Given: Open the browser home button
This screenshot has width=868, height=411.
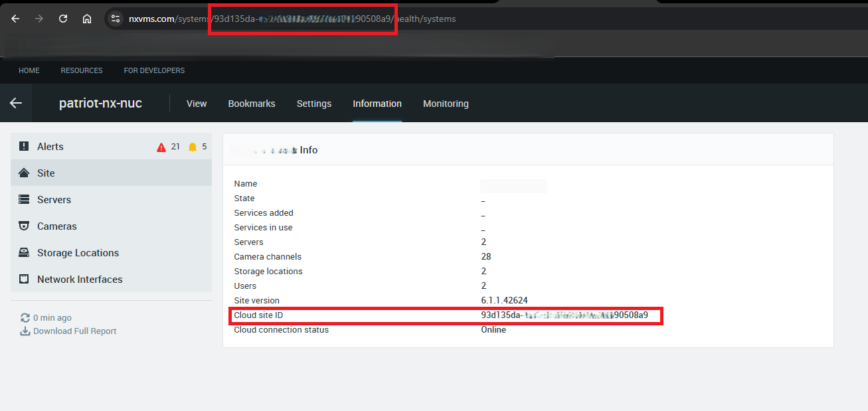Looking at the screenshot, I should click(x=87, y=19).
